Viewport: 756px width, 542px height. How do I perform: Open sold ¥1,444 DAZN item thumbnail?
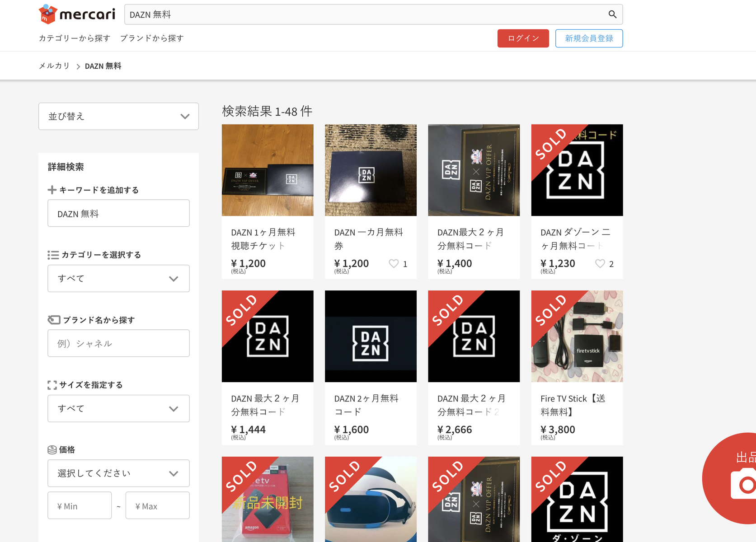(268, 336)
